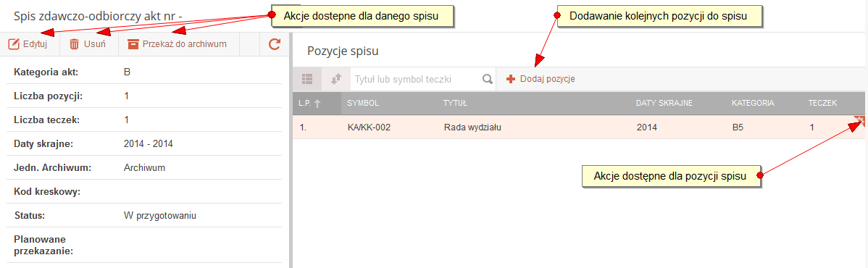Screen dimensions: 868x268
Task: Click the row number 1. cell
Action: coord(303,127)
